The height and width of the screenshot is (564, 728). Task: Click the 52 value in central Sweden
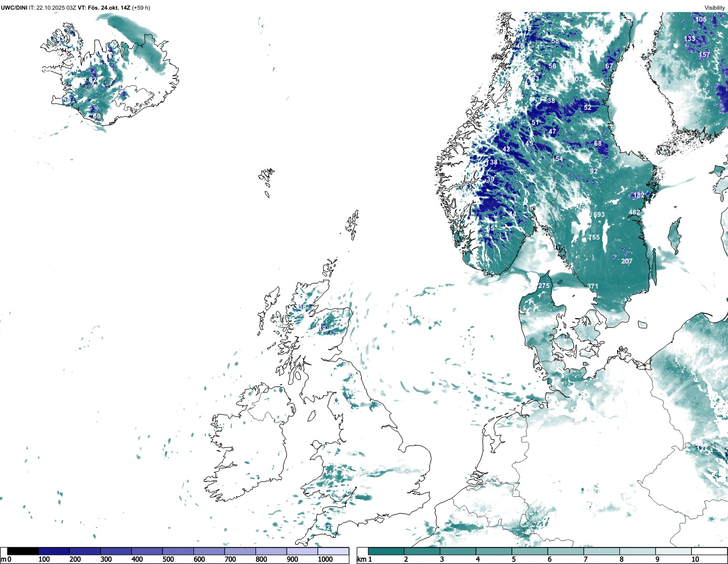click(x=588, y=108)
